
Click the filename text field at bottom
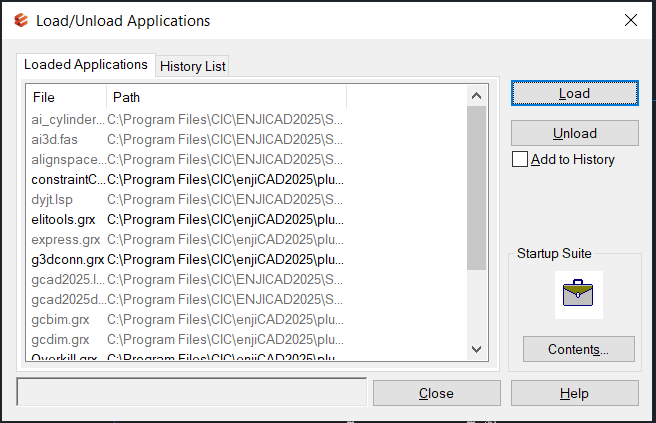[192, 392]
